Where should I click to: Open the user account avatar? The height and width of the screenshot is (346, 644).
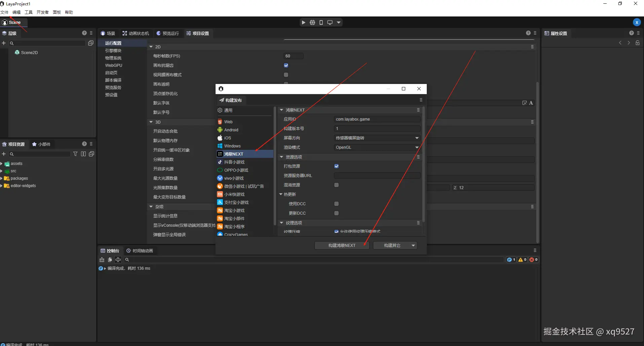(x=637, y=22)
